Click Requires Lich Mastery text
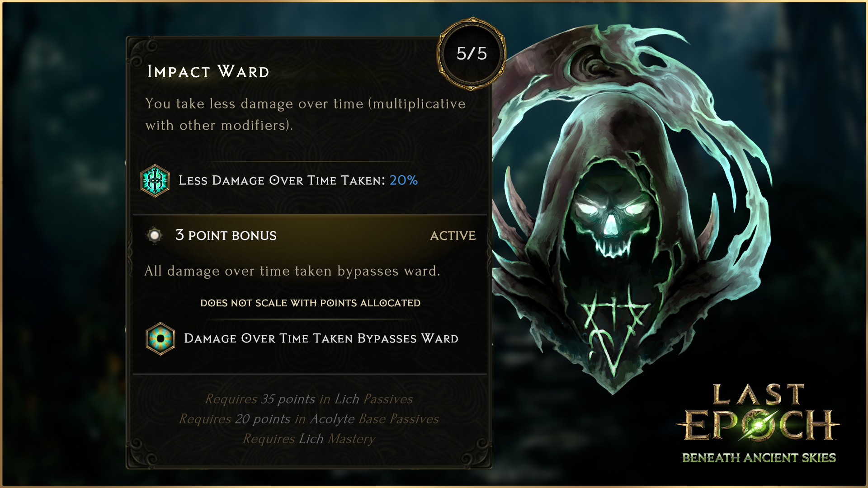The image size is (868, 488). click(309, 439)
